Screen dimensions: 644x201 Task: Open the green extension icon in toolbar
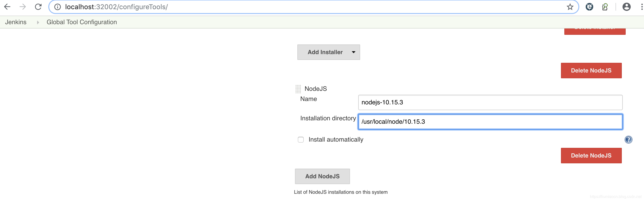(x=605, y=7)
